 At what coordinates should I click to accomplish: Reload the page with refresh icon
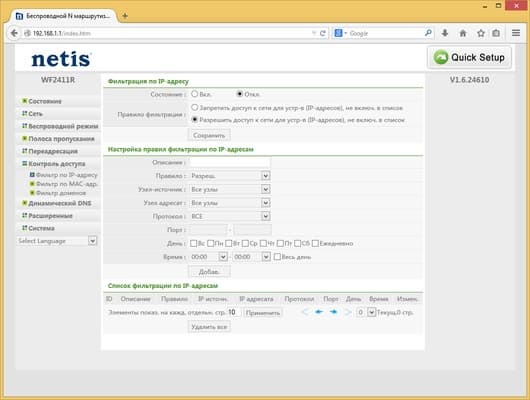[322, 33]
